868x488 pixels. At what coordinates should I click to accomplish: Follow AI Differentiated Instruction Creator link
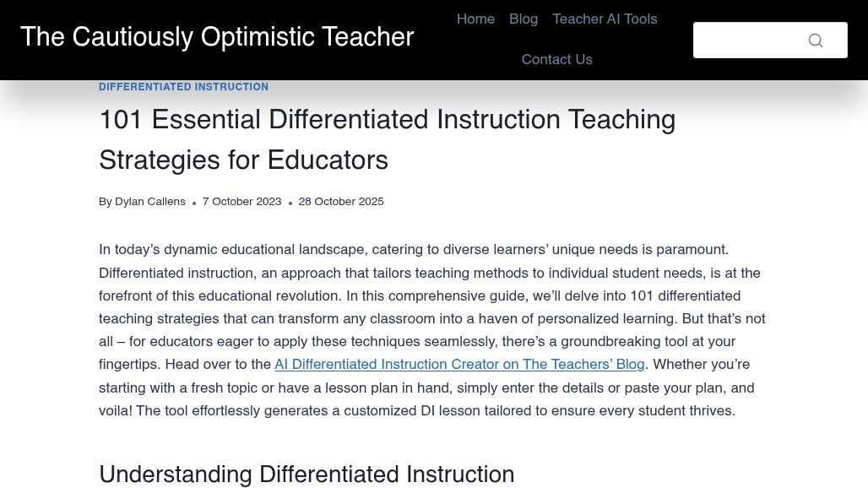(459, 364)
